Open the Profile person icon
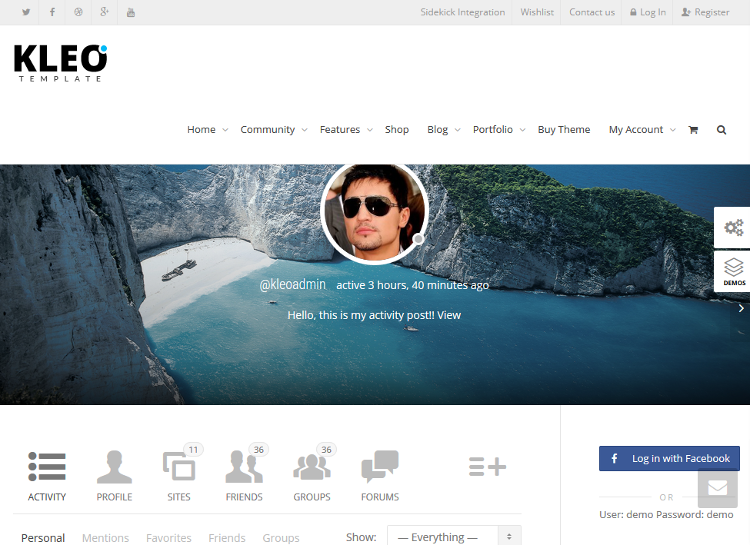 point(114,467)
